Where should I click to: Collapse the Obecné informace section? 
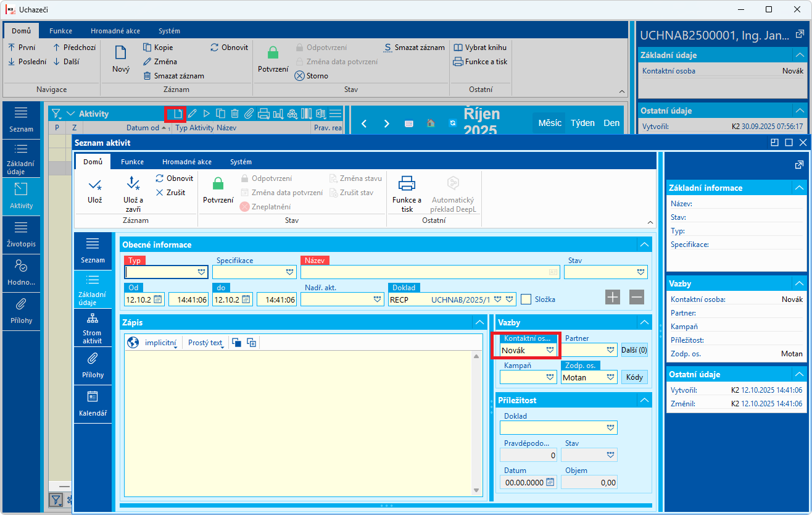(644, 245)
